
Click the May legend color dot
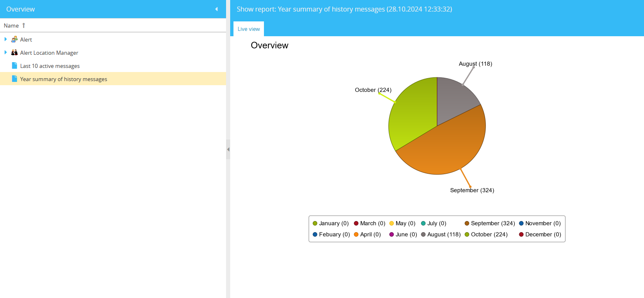tap(392, 223)
